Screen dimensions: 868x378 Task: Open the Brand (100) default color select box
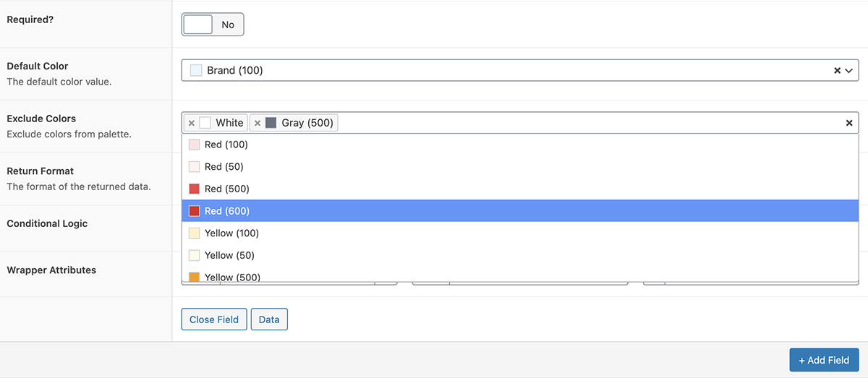tap(506, 71)
